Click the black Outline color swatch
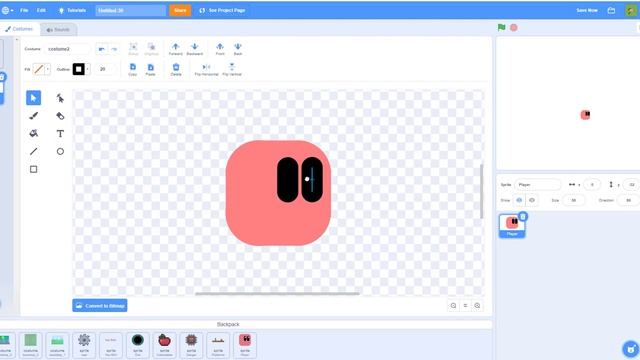Screen dimensions: 640x360 [x=78, y=69]
